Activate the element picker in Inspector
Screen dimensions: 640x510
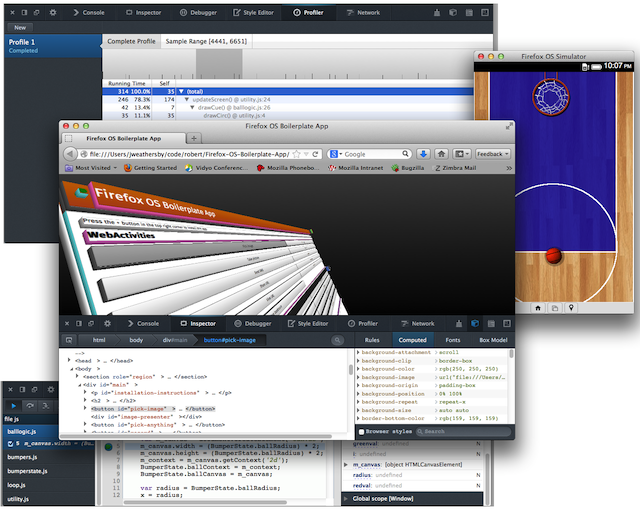[69, 340]
